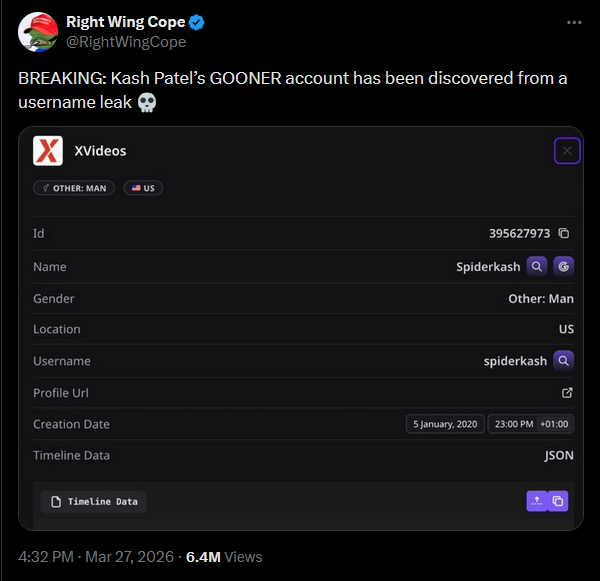Click the export Timeline Data icon
Screen dimensions: 600x581
537,501
